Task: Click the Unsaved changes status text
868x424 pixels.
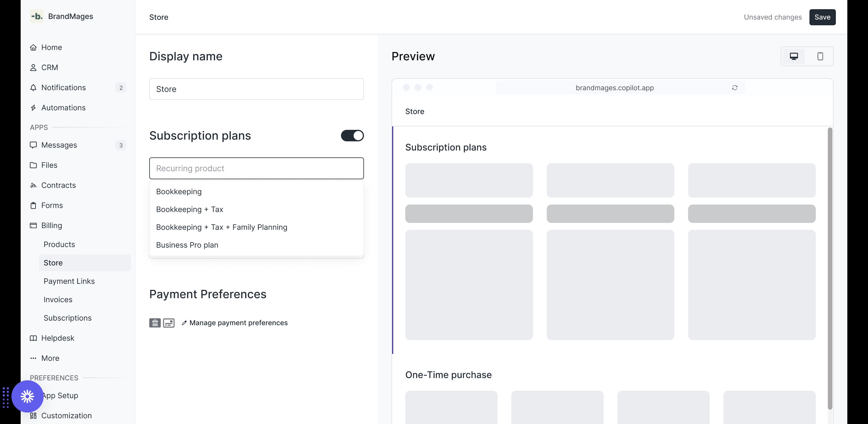Action: point(773,17)
